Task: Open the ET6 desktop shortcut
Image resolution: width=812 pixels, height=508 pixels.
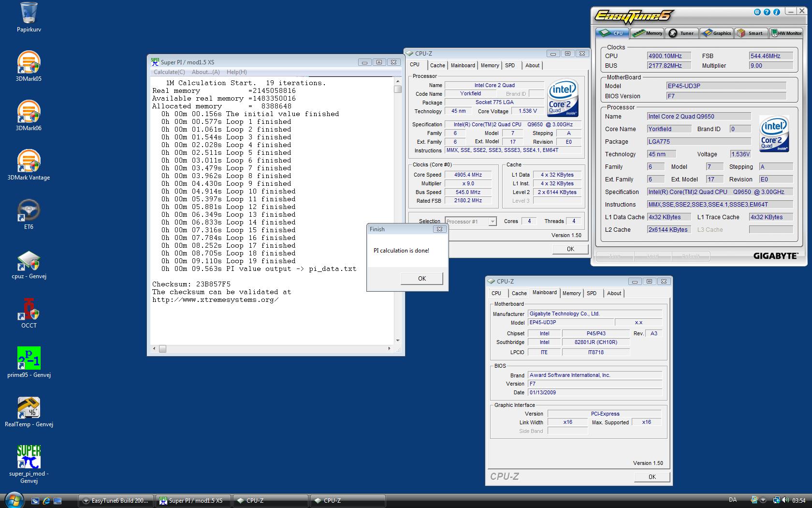Action: pyautogui.click(x=29, y=214)
